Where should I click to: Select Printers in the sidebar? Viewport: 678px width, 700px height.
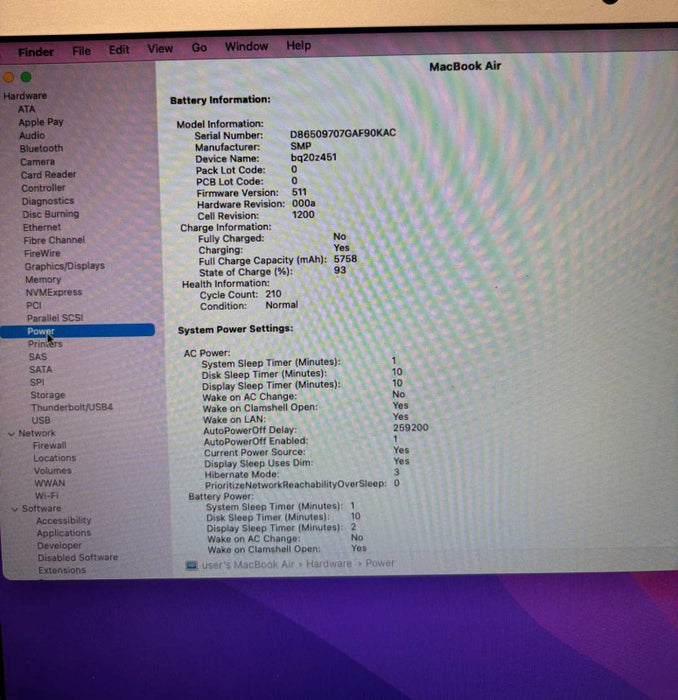45,344
